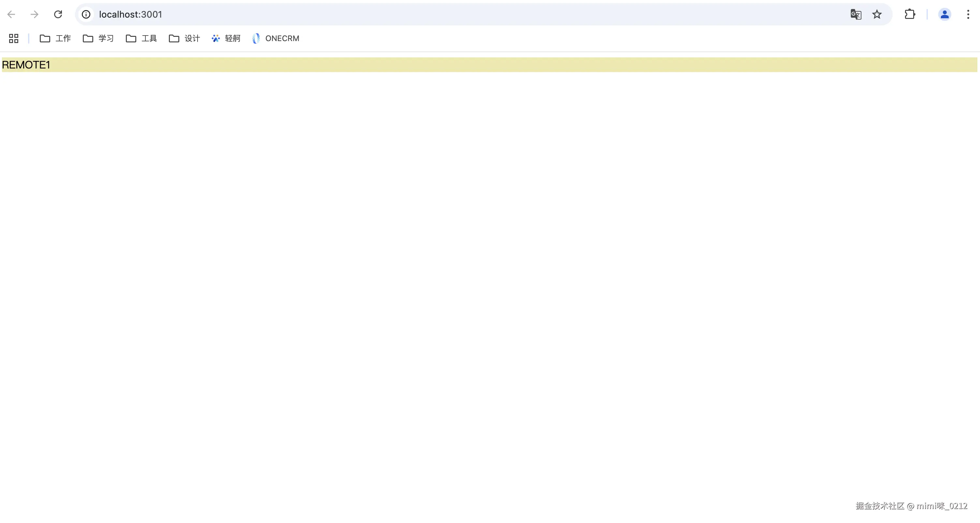Open the 设计 bookmarks folder

click(x=185, y=38)
